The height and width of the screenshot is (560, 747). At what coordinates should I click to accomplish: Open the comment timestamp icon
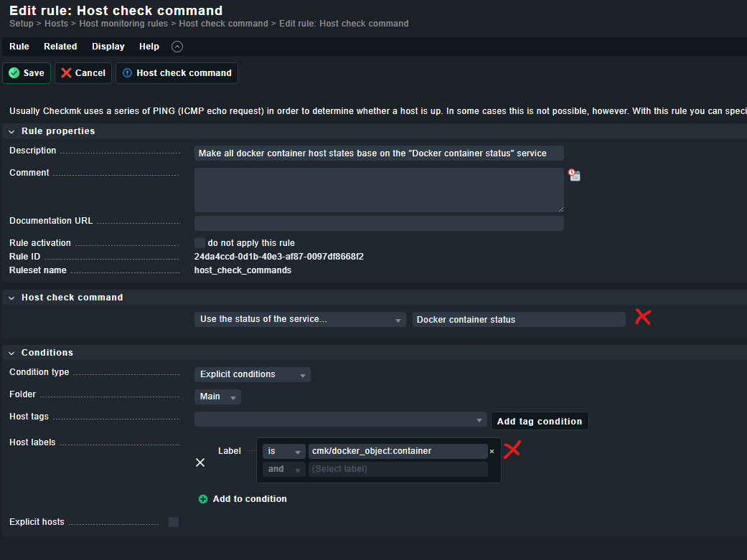coord(574,175)
